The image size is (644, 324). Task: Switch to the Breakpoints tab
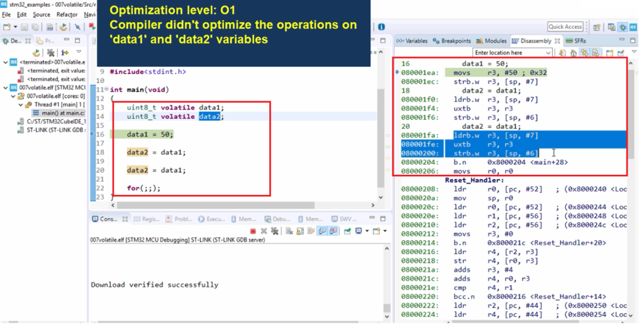[x=452, y=41]
